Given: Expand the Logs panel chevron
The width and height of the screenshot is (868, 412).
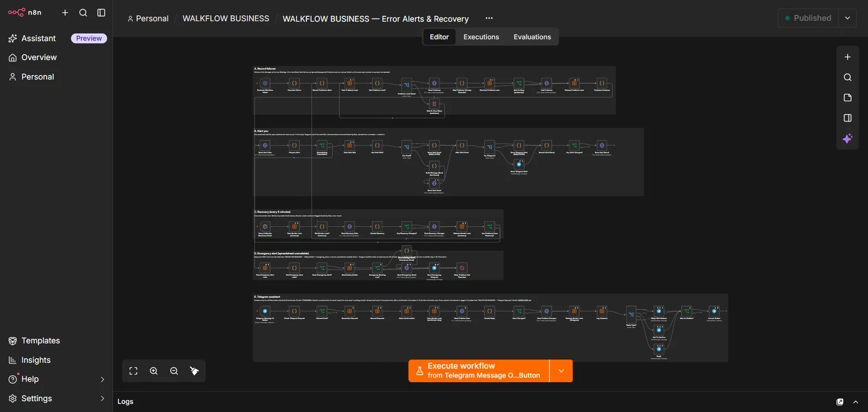Looking at the screenshot, I should click(856, 402).
